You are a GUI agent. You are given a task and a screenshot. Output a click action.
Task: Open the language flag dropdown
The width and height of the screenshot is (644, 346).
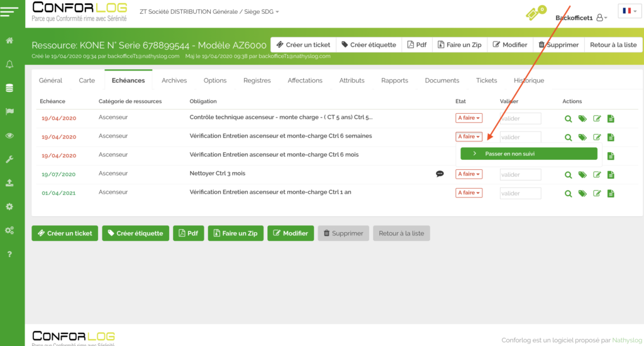pyautogui.click(x=628, y=11)
